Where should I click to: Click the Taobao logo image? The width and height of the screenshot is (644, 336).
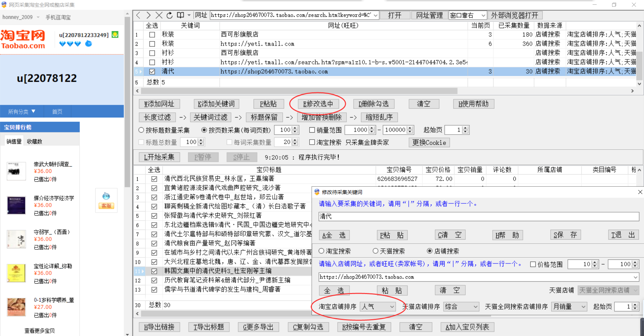tap(23, 40)
